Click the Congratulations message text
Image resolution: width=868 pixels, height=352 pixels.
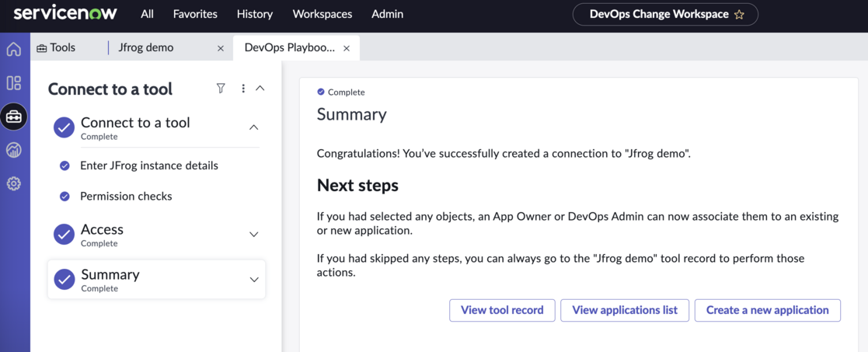[x=504, y=153]
